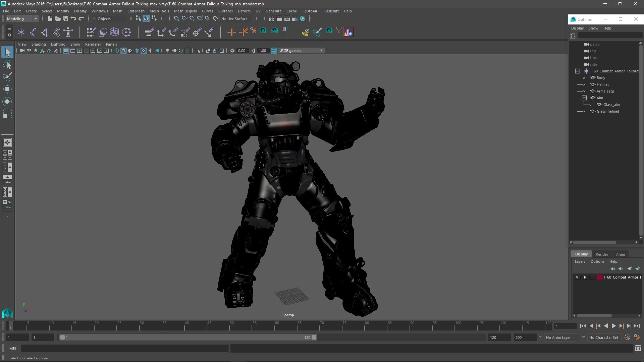Toggle the auto keyframe button
The width and height of the screenshot is (644, 362).
point(627,338)
